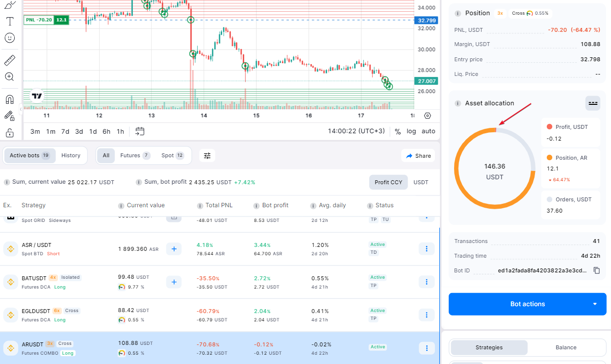Image resolution: width=611 pixels, height=364 pixels.
Task: Toggle the log scale on chart
Action: pyautogui.click(x=411, y=131)
